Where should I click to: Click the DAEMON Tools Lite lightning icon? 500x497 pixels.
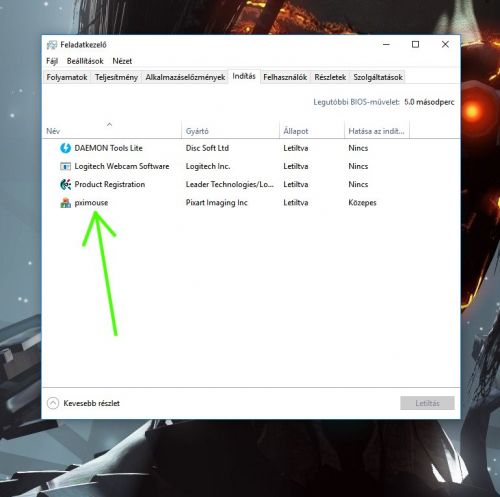66,148
